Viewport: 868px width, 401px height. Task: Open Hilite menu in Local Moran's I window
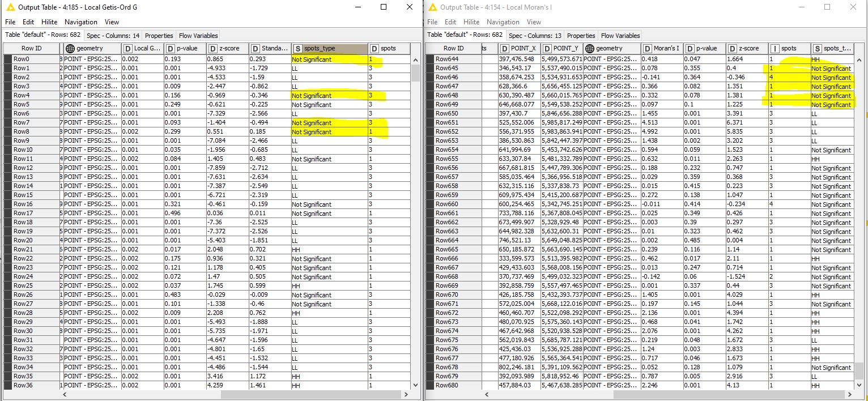(471, 22)
